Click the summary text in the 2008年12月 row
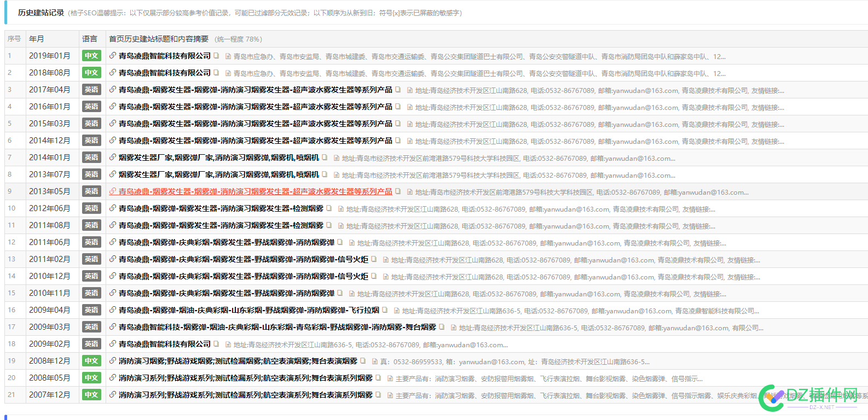The height and width of the screenshot is (420, 868). (x=515, y=362)
